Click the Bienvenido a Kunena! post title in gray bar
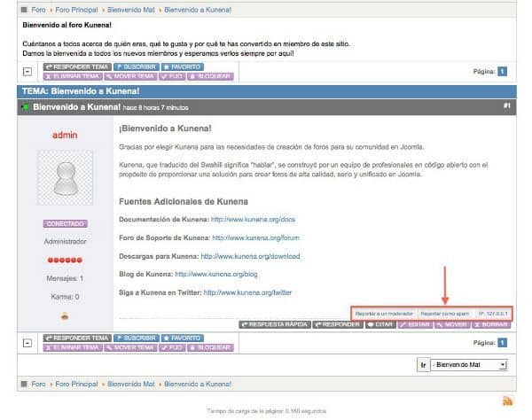This screenshot has width=532, height=420. 76,107
